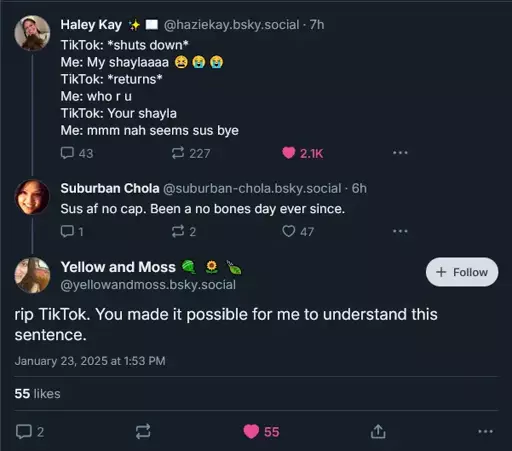This screenshot has width=512, height=451.
Task: Toggle the pink heart showing 55 likes
Action: pos(261,432)
